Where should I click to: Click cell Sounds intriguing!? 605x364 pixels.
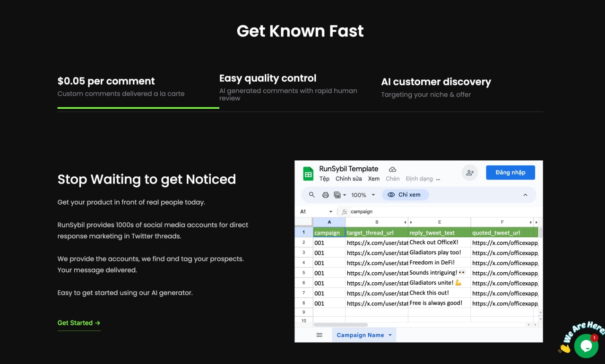point(440,273)
